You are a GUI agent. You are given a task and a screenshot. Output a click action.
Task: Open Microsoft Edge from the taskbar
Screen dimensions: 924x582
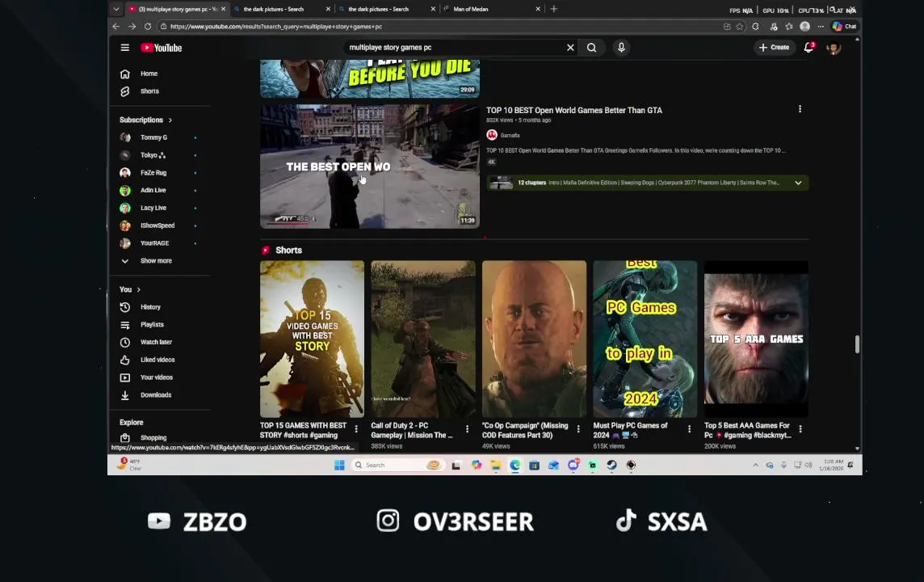pos(515,466)
